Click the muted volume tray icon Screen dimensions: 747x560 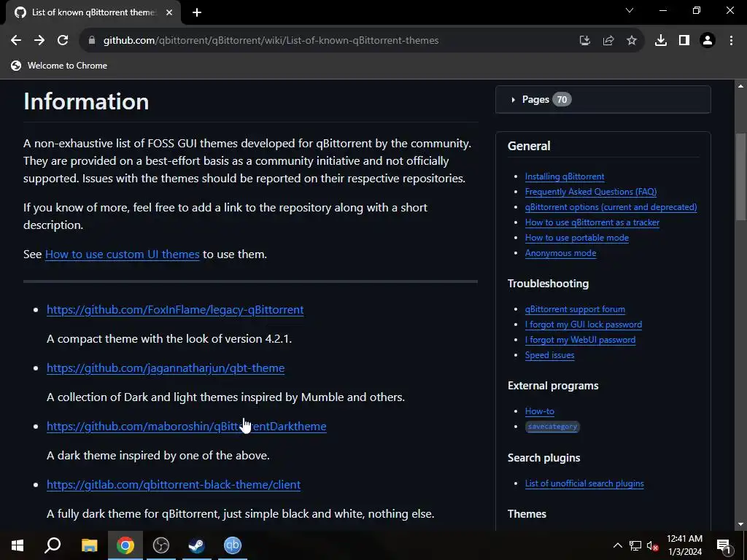click(652, 545)
